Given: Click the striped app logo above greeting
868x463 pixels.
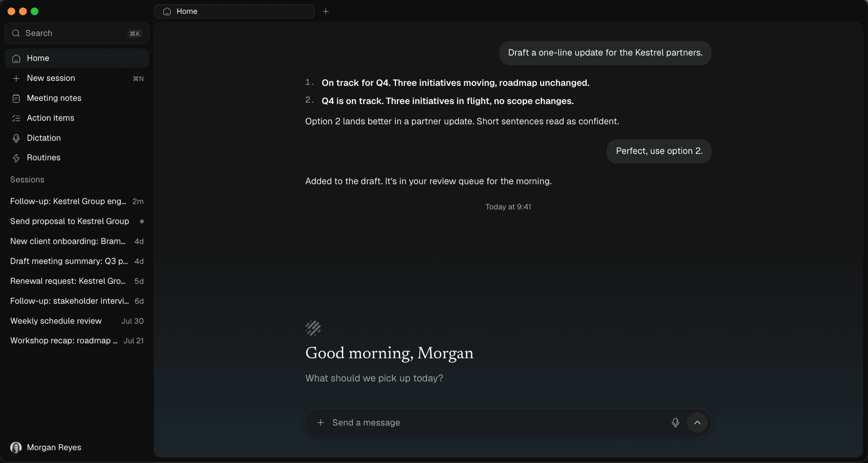Looking at the screenshot, I should [x=313, y=328].
